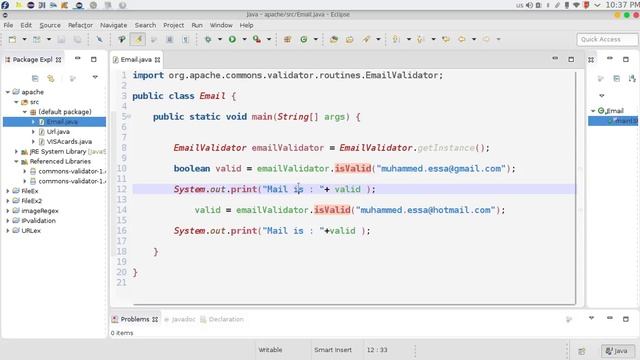Select Email.java in Package Explorer
This screenshot has height=360, width=640.
coord(61,122)
